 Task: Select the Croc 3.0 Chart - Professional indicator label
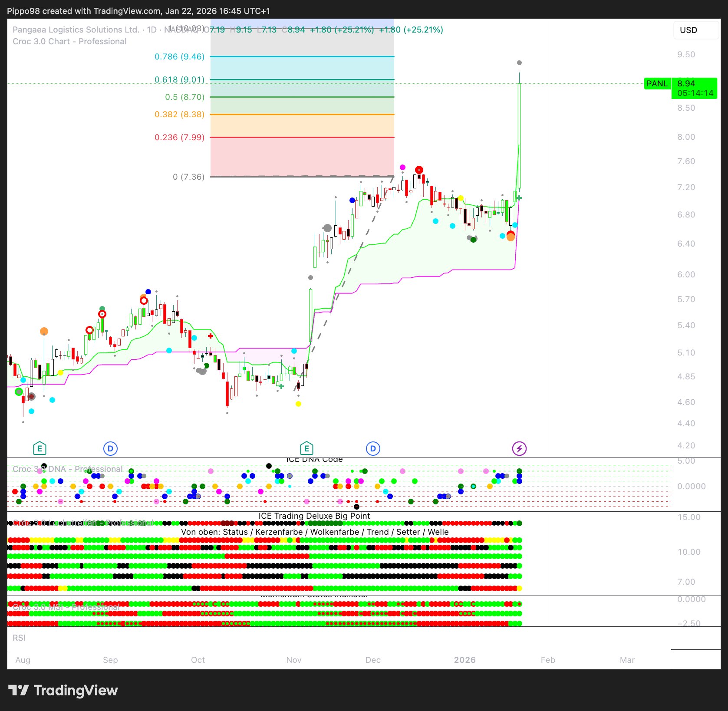coord(69,41)
